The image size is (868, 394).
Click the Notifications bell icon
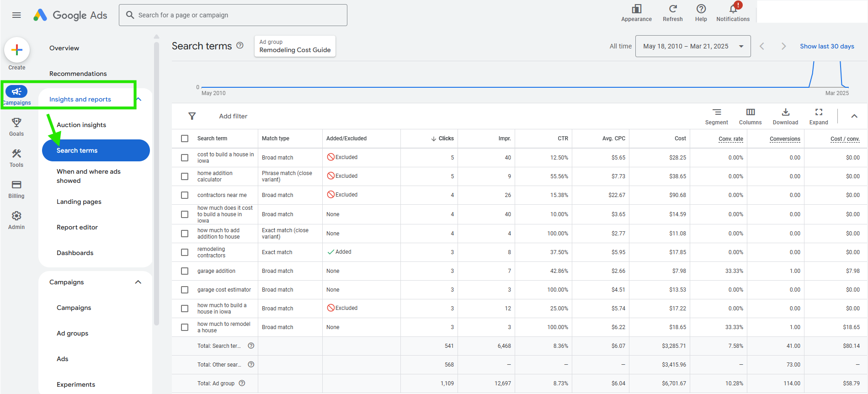point(733,9)
